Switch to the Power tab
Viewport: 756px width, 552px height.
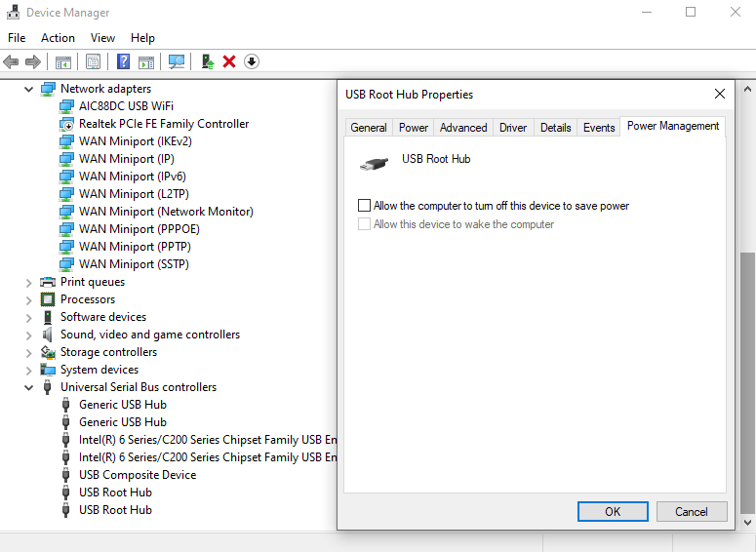414,128
